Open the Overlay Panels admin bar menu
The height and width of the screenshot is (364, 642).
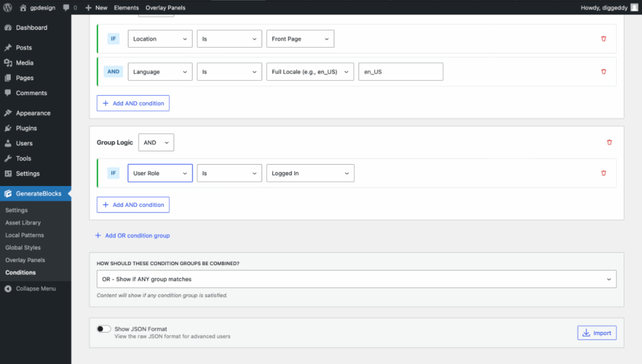166,8
